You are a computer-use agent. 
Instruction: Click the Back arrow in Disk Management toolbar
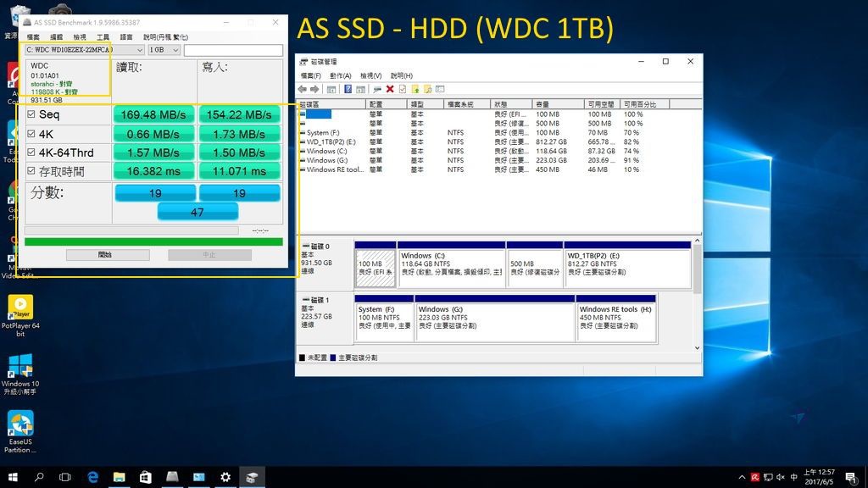303,89
